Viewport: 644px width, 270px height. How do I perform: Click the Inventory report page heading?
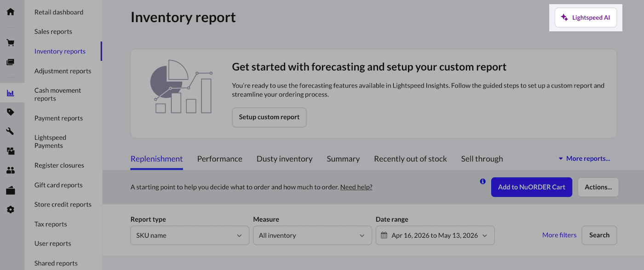click(183, 17)
